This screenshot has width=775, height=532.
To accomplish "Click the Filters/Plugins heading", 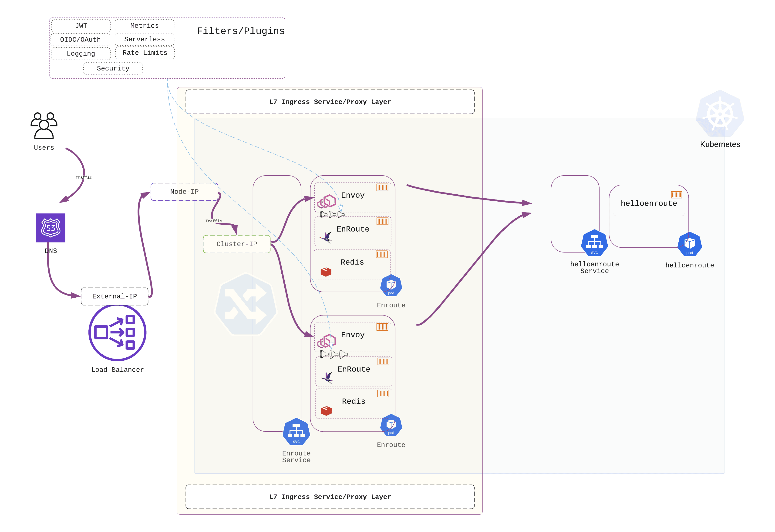I will point(241,31).
